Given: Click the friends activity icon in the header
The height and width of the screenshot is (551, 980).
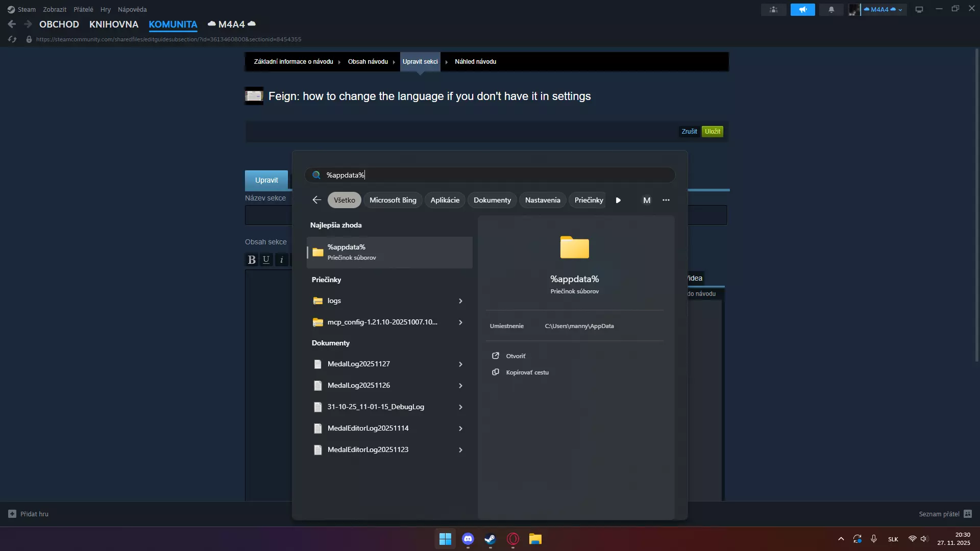Looking at the screenshot, I should 773,10.
